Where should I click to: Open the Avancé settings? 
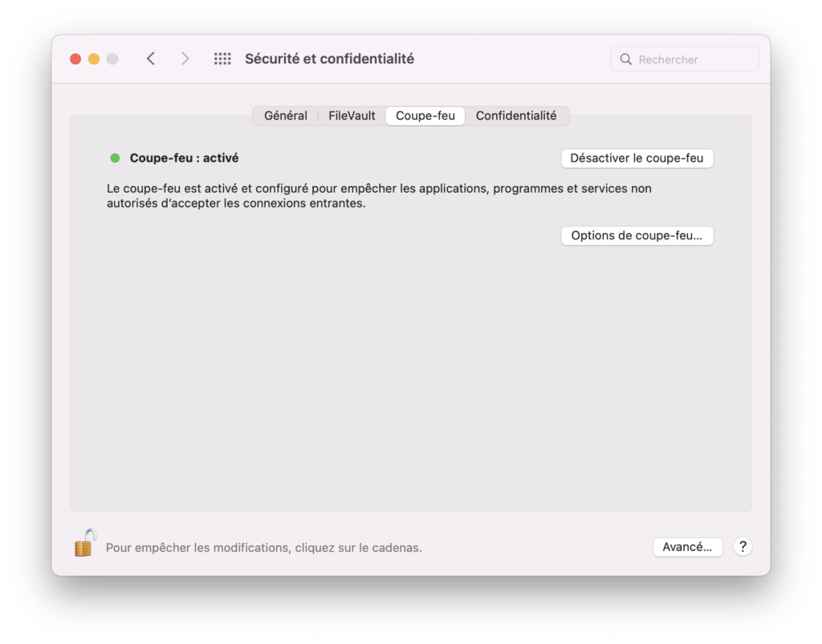688,547
